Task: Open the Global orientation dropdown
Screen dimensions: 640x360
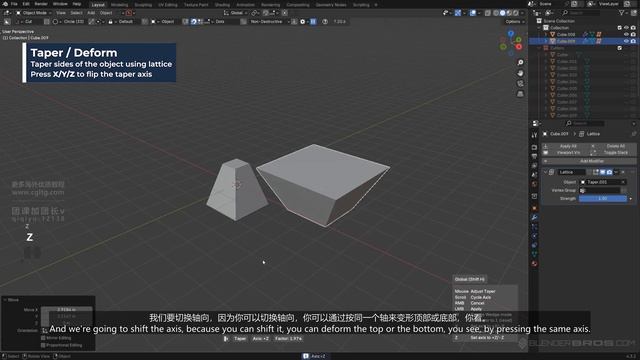Action: 236,13
